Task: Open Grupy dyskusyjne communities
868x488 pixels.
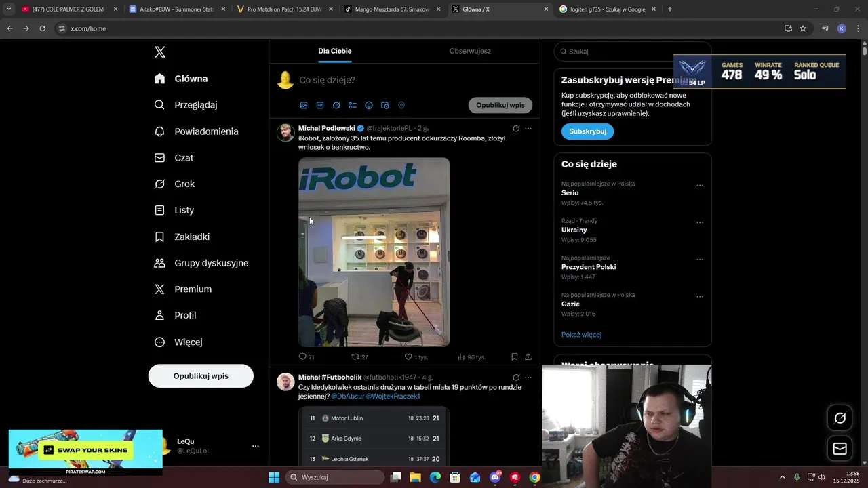Action: [201, 263]
